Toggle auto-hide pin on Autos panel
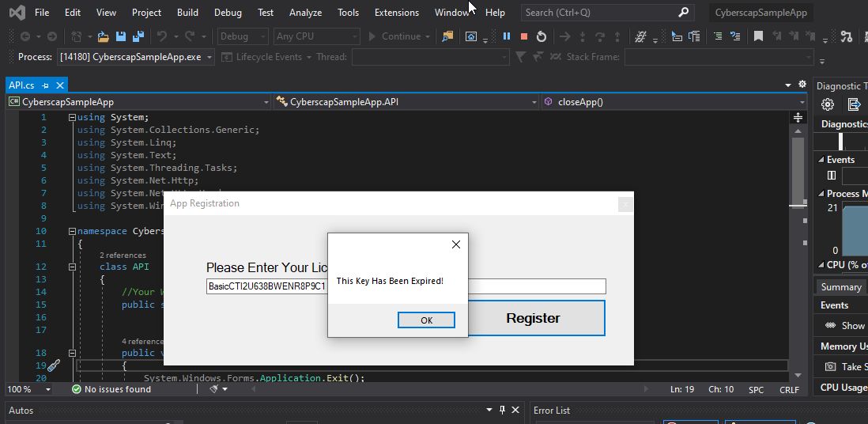 point(501,410)
